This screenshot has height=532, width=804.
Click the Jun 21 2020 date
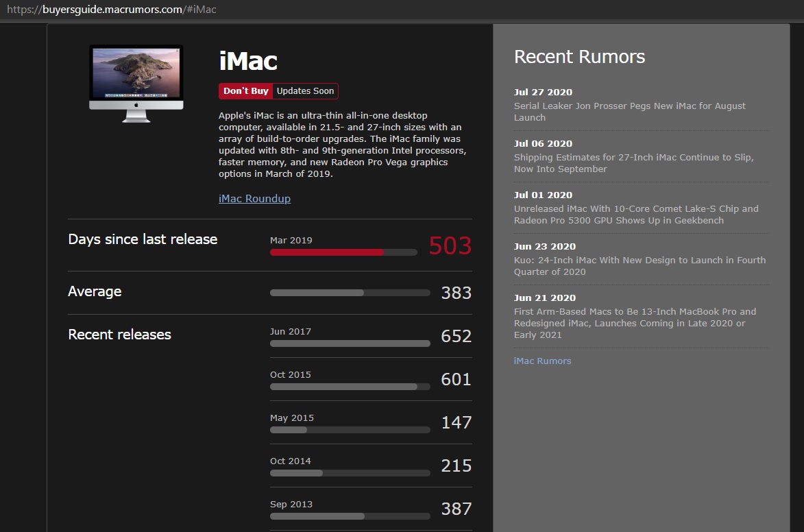tap(544, 298)
